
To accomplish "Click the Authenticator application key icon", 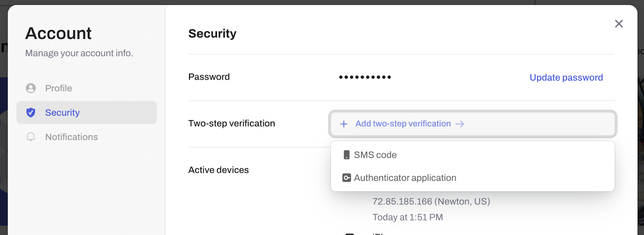I will [347, 178].
